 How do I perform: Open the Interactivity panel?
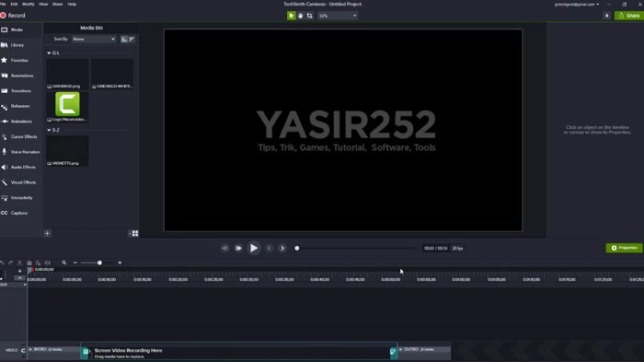click(21, 198)
